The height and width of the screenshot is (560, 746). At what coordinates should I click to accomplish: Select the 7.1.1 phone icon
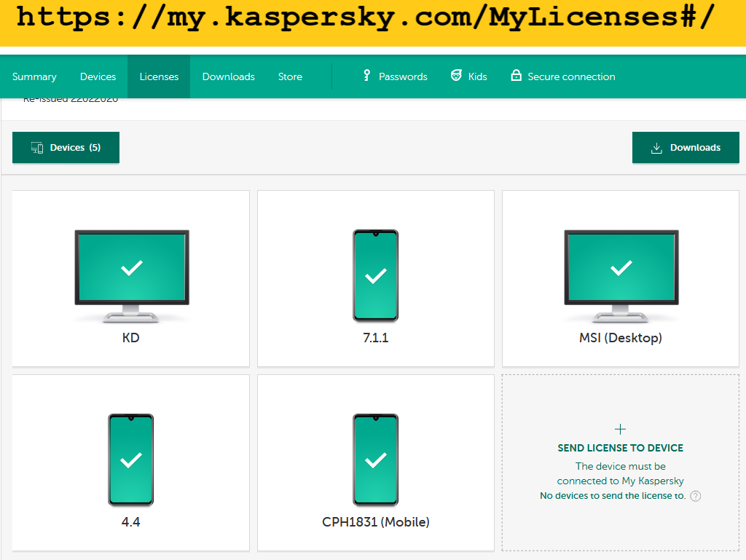(x=375, y=276)
